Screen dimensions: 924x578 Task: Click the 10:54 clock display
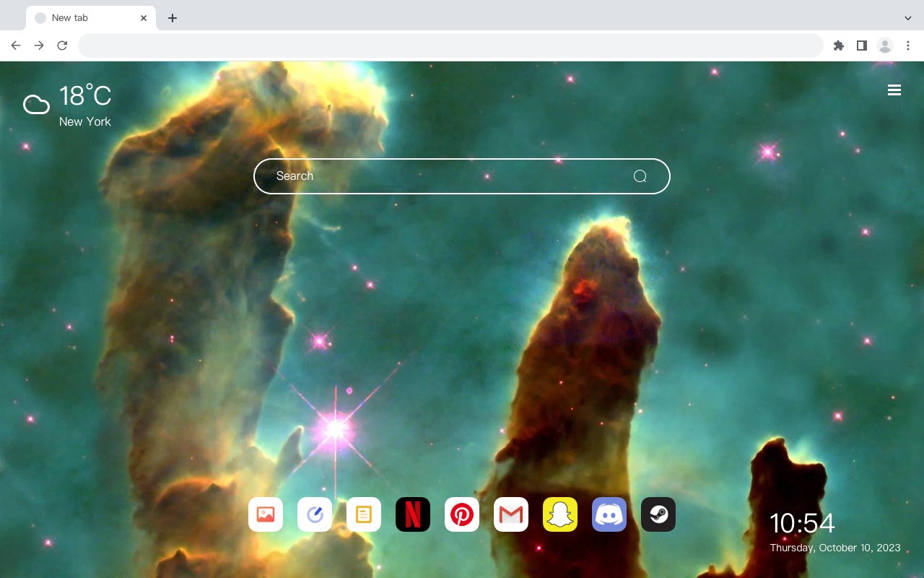point(802,523)
